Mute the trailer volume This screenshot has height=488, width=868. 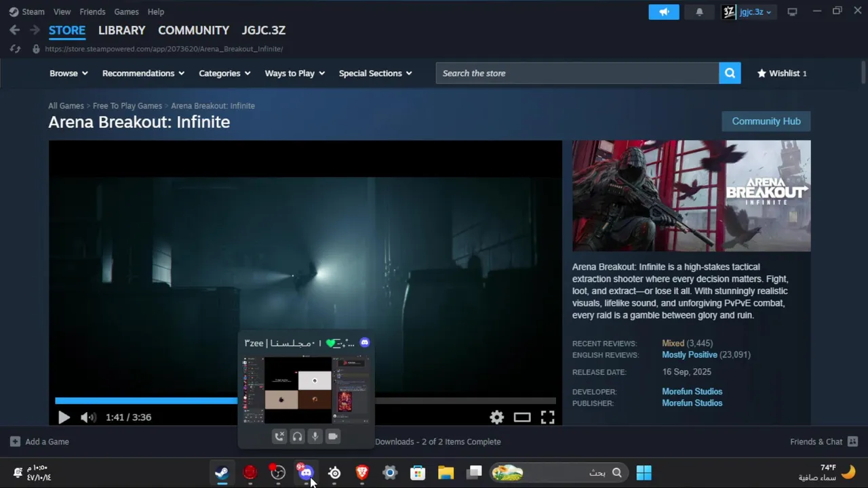pyautogui.click(x=88, y=418)
